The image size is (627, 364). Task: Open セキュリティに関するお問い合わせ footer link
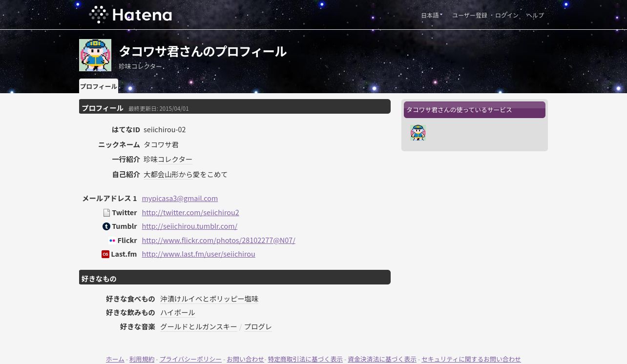tap(471, 359)
